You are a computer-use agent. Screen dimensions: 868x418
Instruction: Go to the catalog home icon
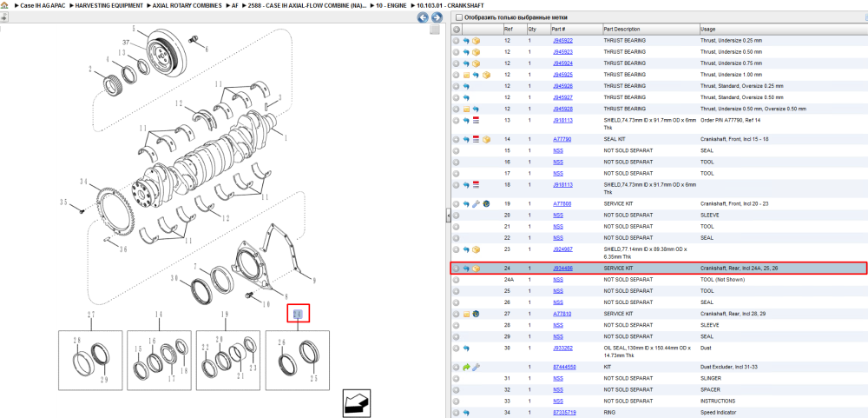coord(3,5)
